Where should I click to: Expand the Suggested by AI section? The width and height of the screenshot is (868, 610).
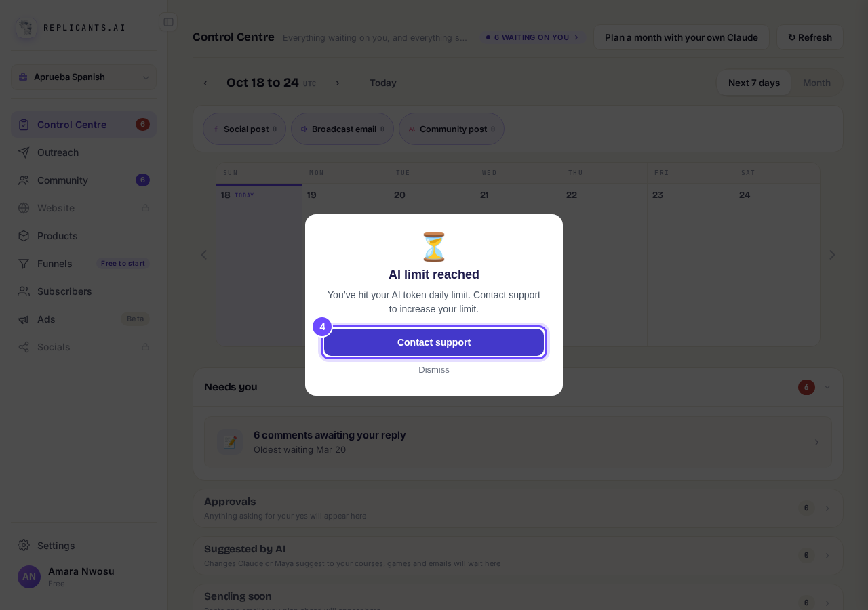pyautogui.click(x=518, y=556)
